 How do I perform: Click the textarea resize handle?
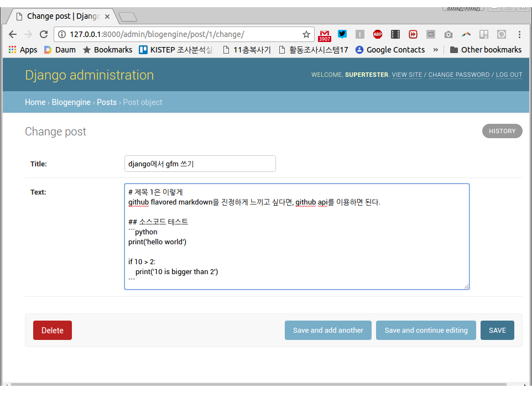(x=467, y=286)
